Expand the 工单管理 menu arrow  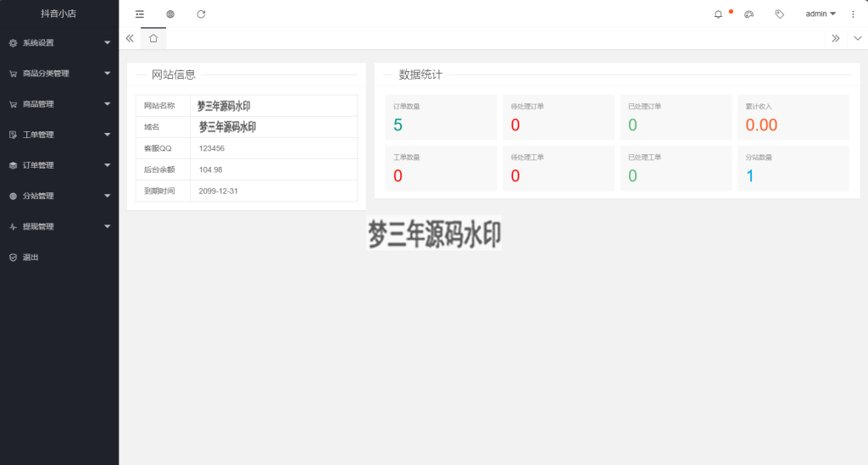pyautogui.click(x=108, y=135)
